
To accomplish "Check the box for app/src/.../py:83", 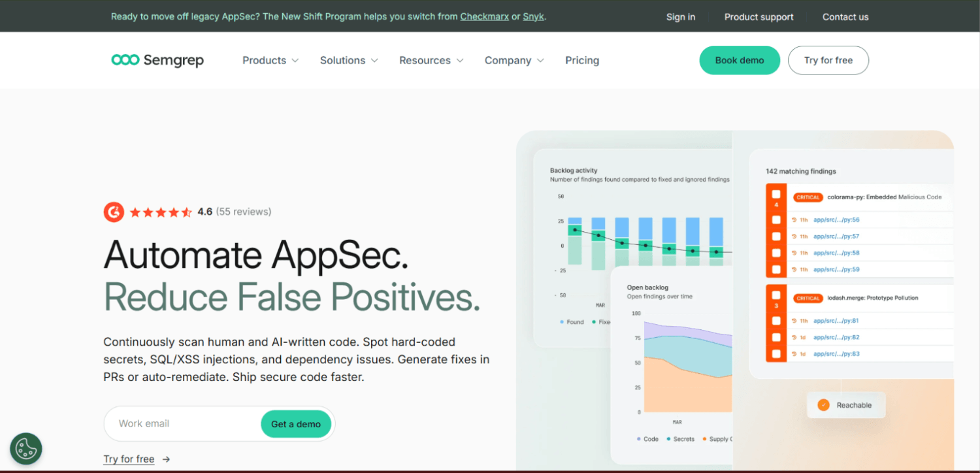I will point(776,353).
